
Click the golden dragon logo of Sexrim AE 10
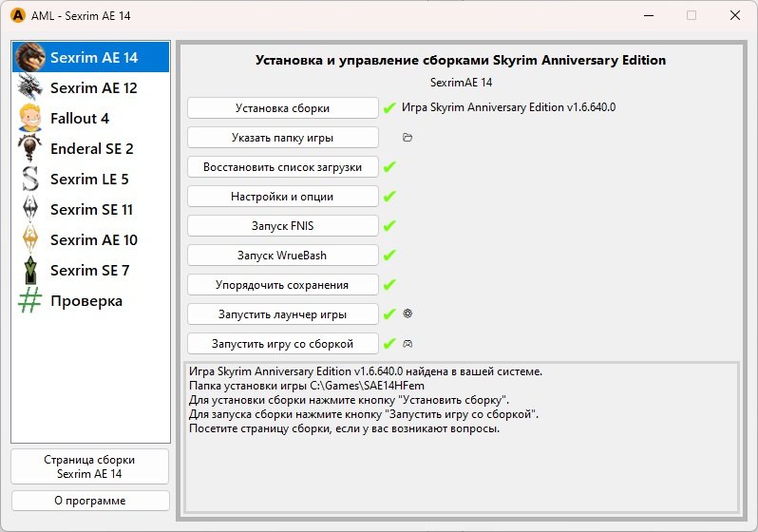tap(30, 240)
